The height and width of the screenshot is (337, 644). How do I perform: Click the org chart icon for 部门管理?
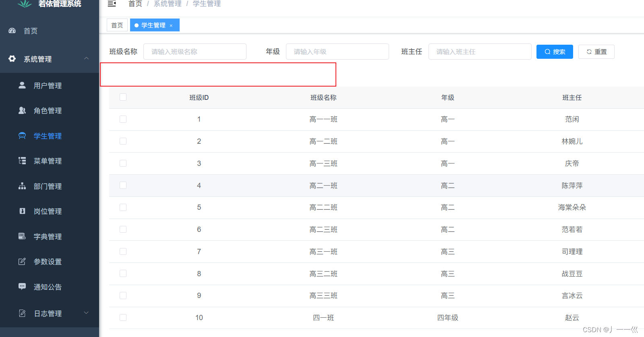coord(22,186)
